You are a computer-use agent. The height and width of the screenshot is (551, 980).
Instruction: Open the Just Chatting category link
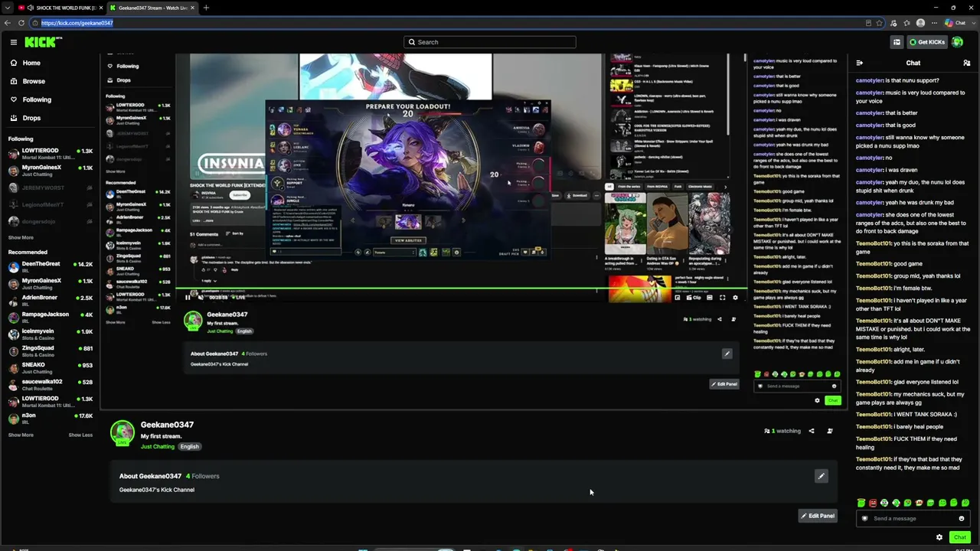(x=158, y=447)
